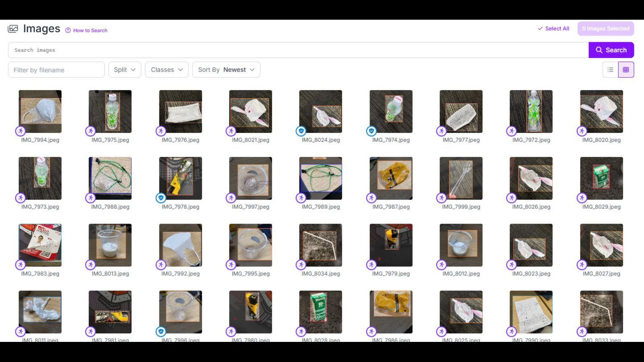Screen dimensions: 644x362
Task: Switch to list view layout
Action: 610,70
